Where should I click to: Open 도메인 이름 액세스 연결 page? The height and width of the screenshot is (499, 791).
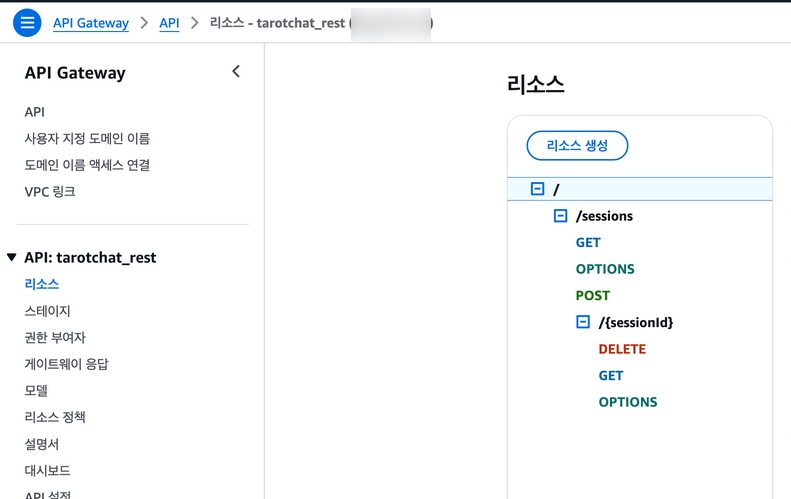87,165
